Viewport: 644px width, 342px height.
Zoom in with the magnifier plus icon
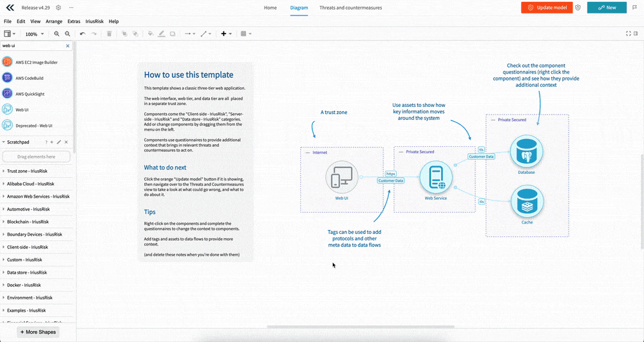(x=57, y=33)
